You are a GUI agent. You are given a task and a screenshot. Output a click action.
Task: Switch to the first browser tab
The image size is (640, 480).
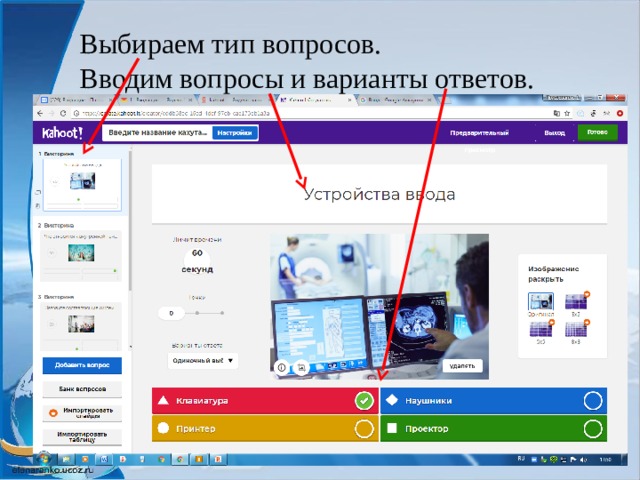pos(76,100)
